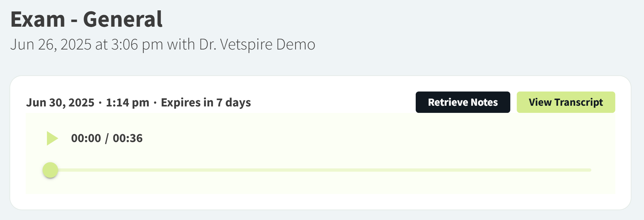The width and height of the screenshot is (644, 220).
Task: Seek to one quarter of the audio track
Action: 186,170
